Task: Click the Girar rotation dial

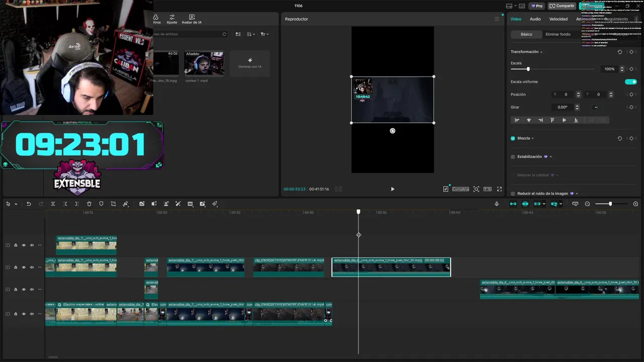Action: point(596,107)
